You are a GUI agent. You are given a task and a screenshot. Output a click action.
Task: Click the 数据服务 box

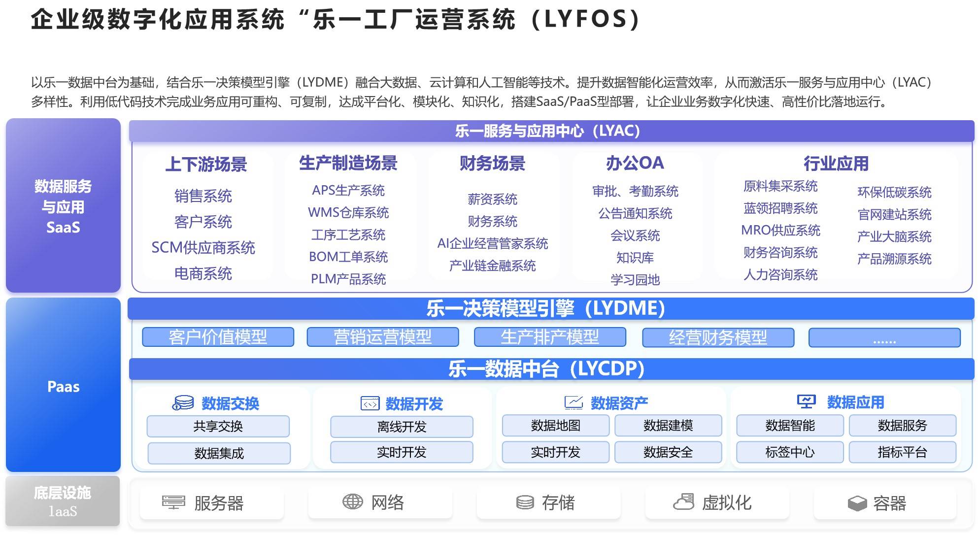coord(902,426)
